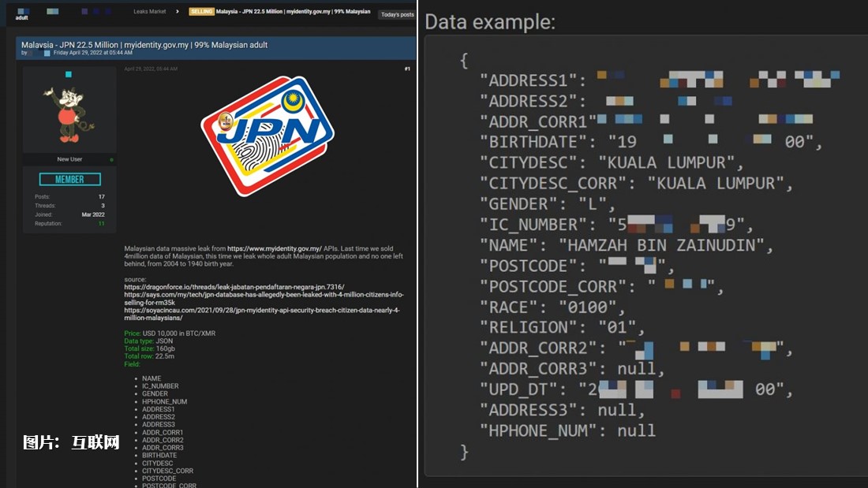Click the Total row: 22.5m line
The image size is (868, 488).
click(x=149, y=356)
